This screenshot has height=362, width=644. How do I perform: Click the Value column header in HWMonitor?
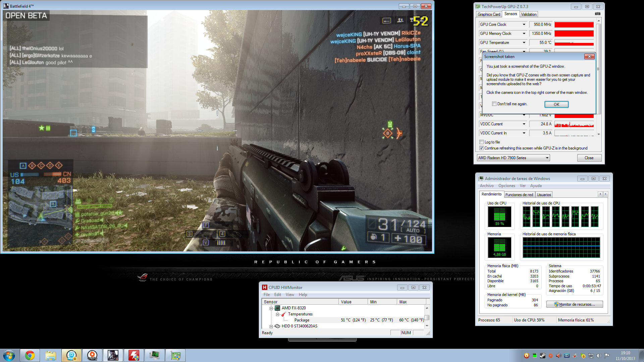pos(353,302)
